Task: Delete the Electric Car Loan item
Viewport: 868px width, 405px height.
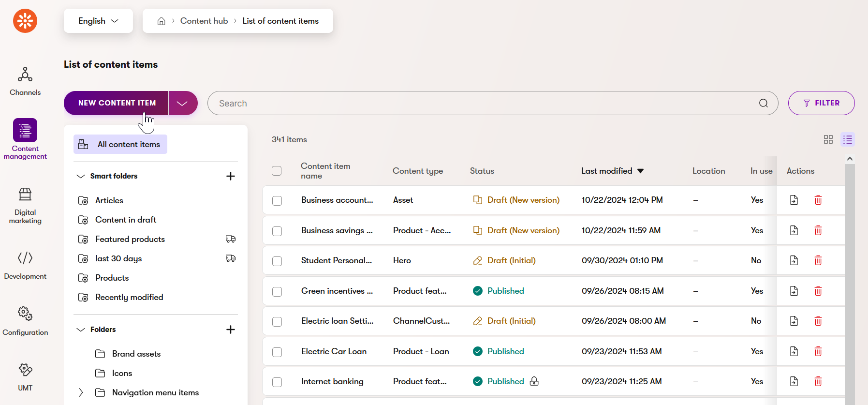Action: click(818, 351)
